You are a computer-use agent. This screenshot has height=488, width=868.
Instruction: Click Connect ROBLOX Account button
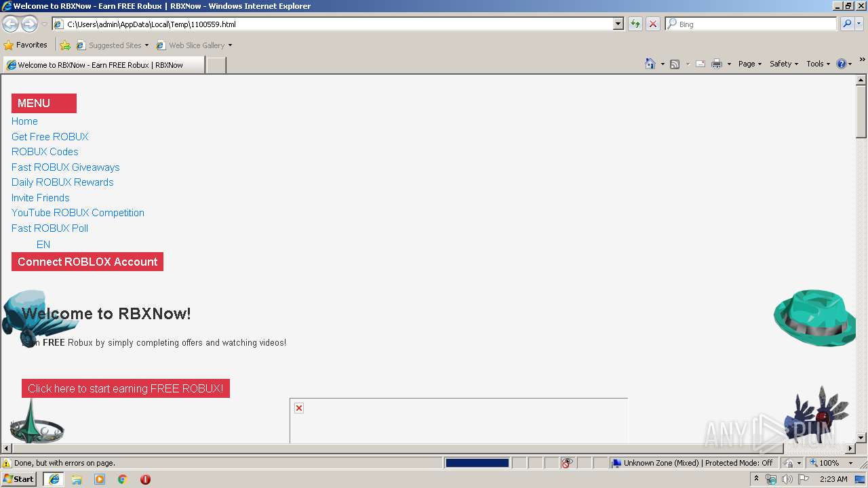[x=87, y=262]
